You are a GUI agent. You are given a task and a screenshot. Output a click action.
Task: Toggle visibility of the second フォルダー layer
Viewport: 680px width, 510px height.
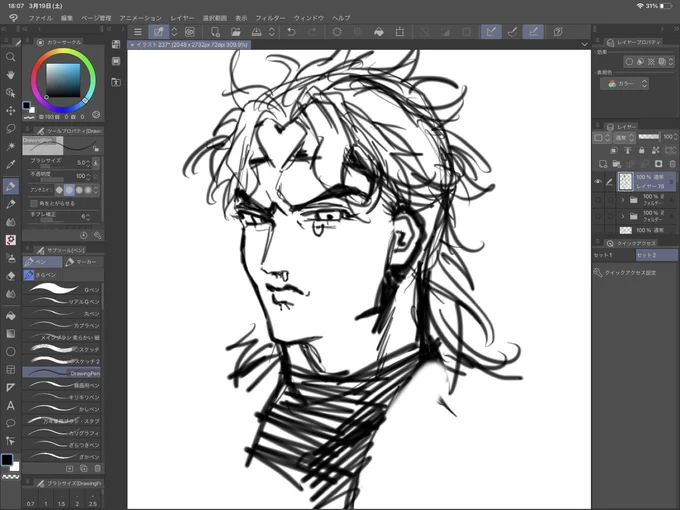[598, 216]
